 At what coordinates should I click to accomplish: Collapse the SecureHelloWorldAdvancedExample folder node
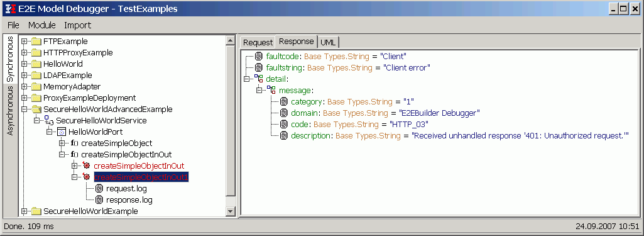tap(25, 110)
